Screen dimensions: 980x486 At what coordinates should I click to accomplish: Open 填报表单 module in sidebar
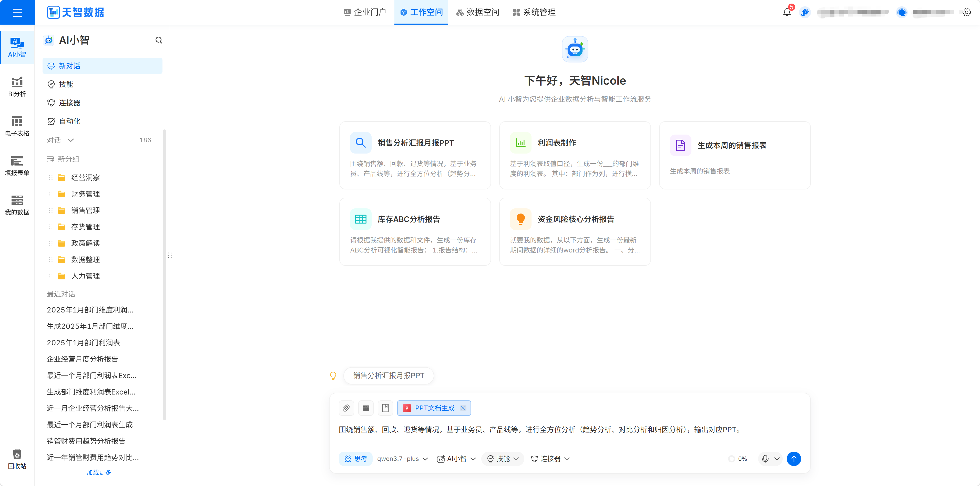point(17,166)
